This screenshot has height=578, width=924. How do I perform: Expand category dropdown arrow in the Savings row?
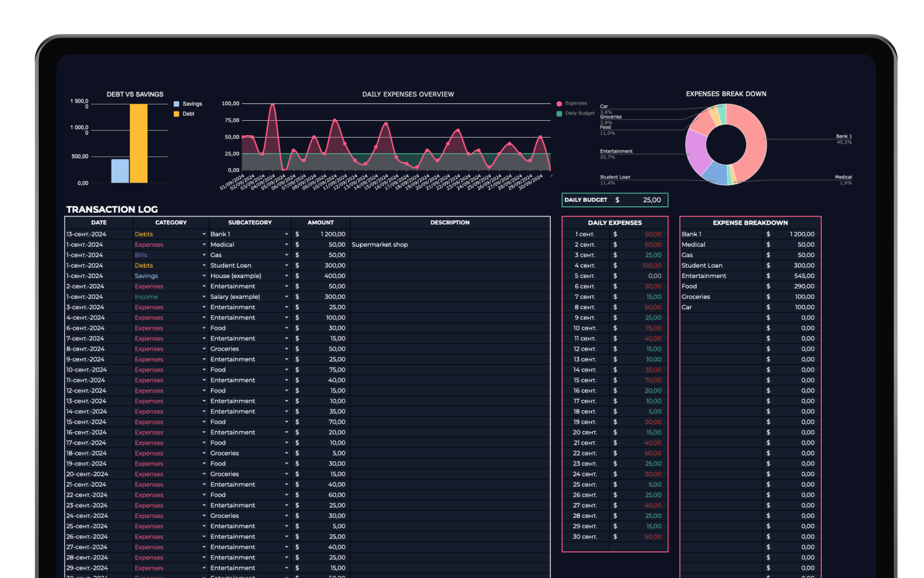click(204, 276)
